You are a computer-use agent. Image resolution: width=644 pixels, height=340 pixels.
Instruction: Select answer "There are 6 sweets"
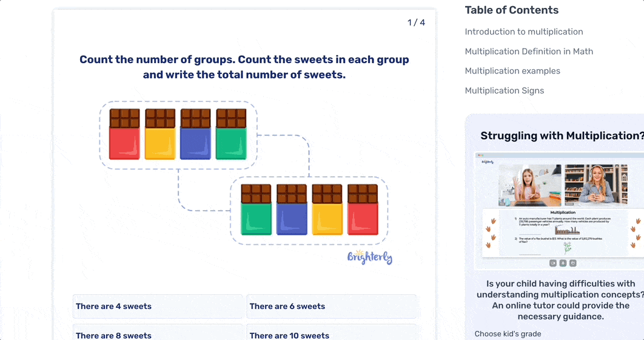(x=331, y=307)
